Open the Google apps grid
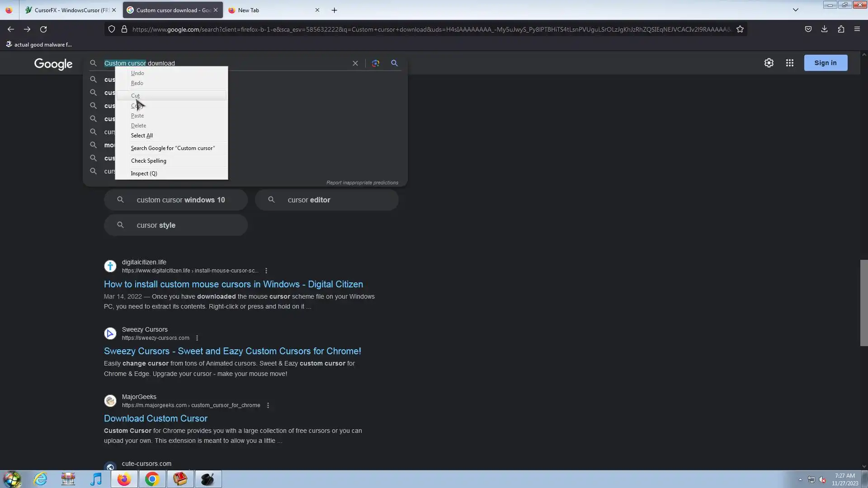The image size is (868, 488). click(x=789, y=63)
